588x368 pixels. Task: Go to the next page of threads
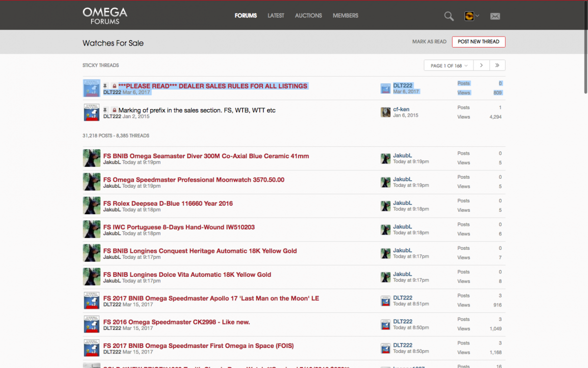(x=481, y=65)
